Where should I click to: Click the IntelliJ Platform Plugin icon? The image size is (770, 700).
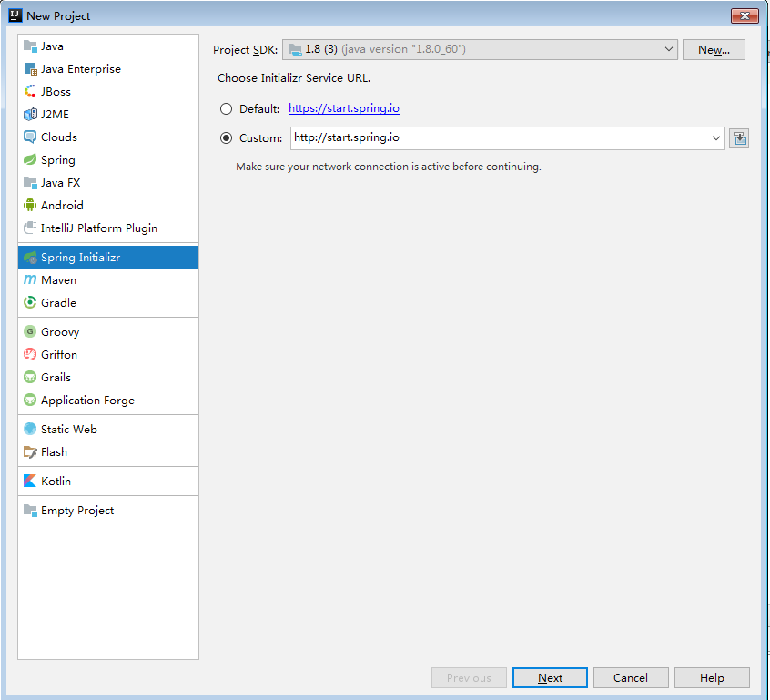[30, 228]
